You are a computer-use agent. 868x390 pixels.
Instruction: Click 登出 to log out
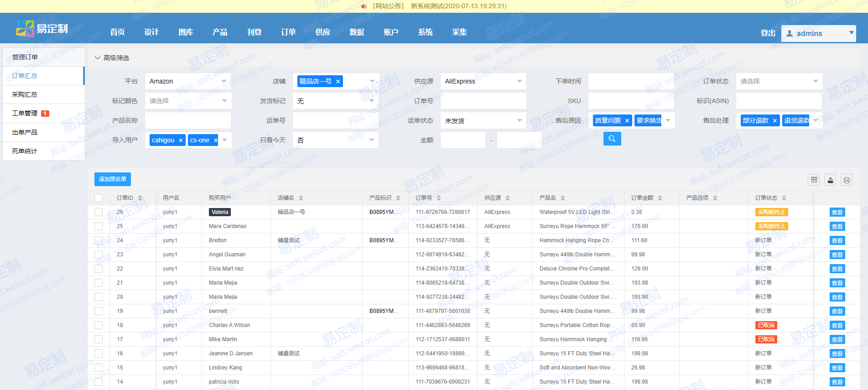(768, 33)
